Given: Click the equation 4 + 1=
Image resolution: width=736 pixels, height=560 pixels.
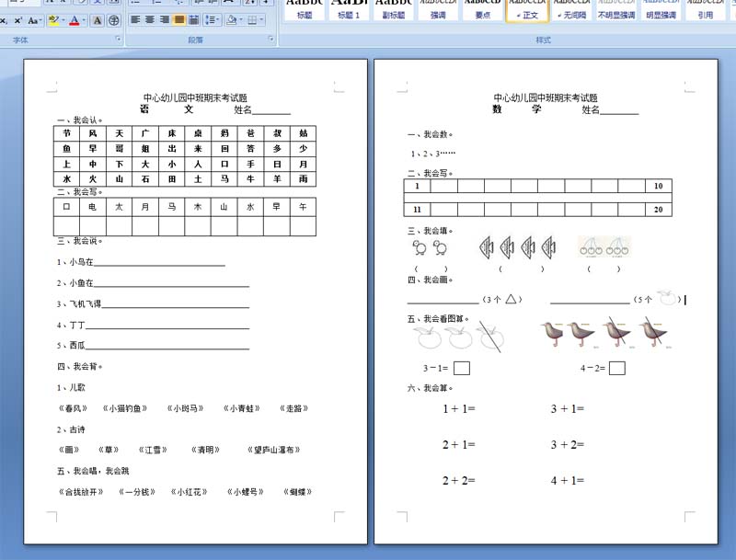Looking at the screenshot, I should pos(568,481).
